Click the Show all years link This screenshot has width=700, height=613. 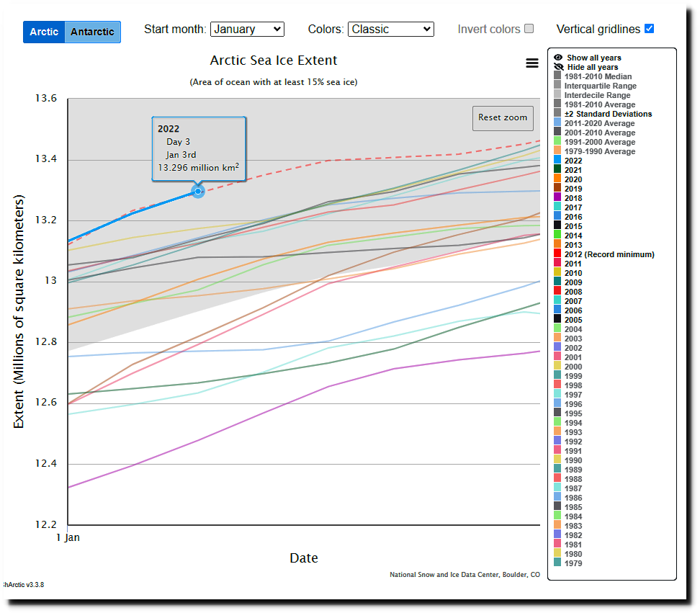click(593, 58)
